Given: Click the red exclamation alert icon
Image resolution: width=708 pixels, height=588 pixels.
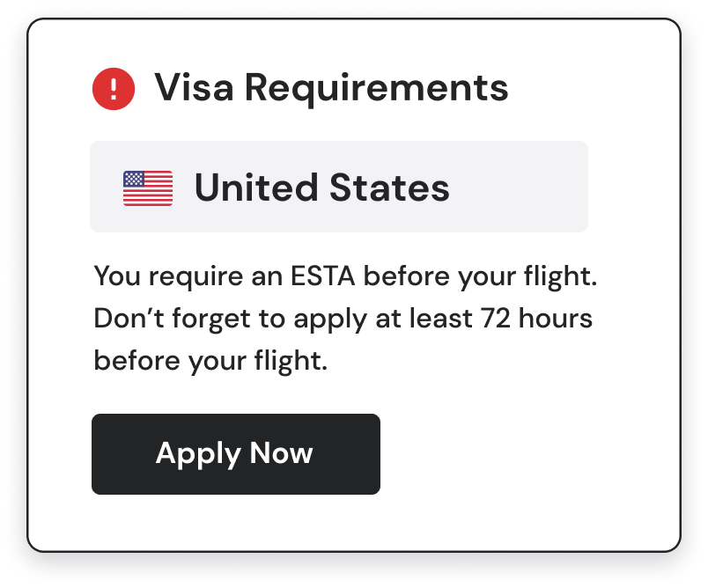Looking at the screenshot, I should coord(114,89).
